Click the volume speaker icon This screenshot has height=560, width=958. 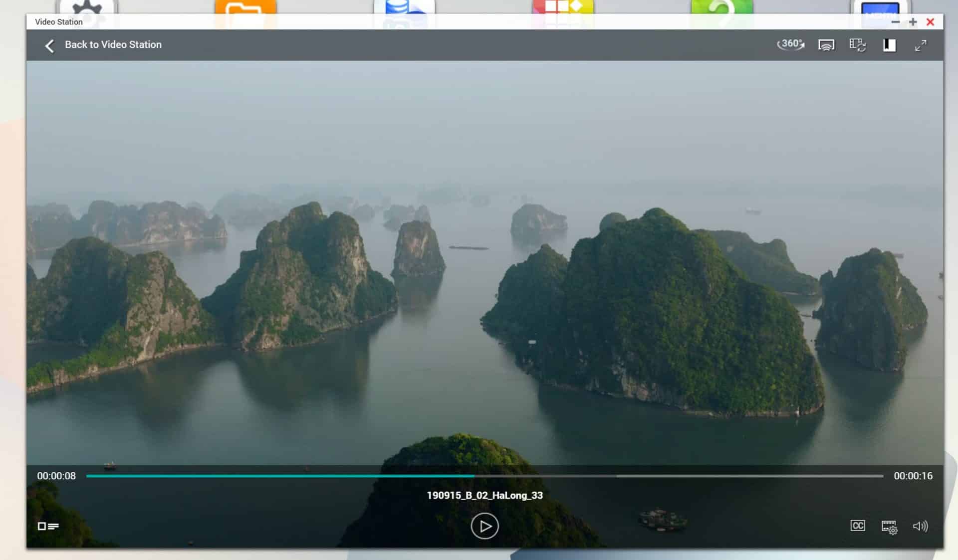921,526
